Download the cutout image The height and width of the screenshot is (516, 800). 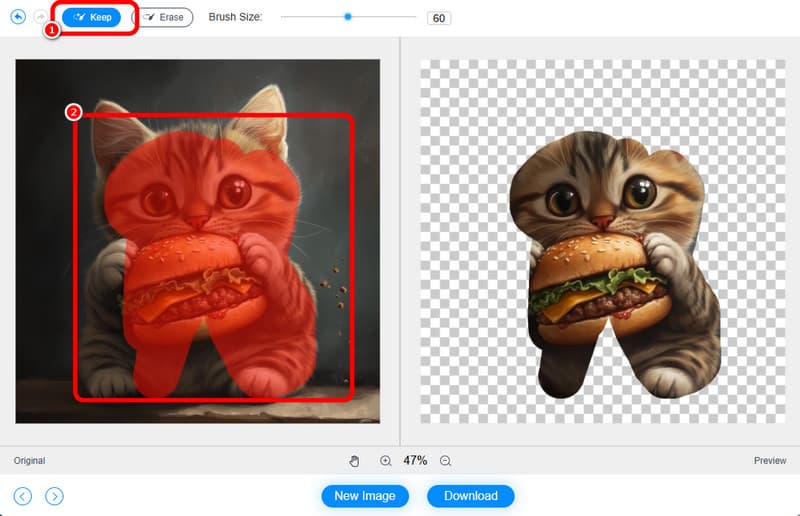click(470, 496)
